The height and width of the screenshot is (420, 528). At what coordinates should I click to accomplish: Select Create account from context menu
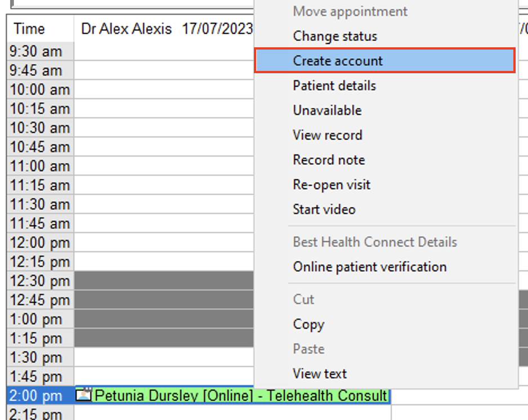(338, 61)
